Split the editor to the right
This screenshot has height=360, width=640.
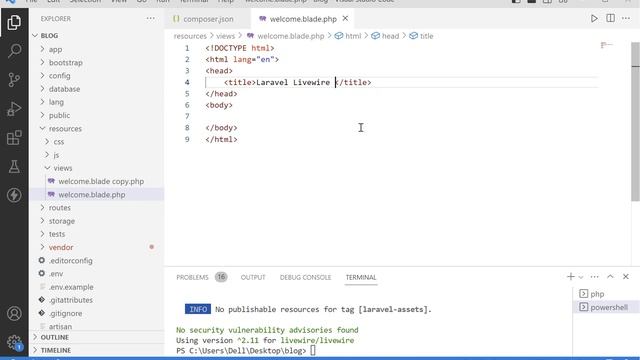(610, 18)
